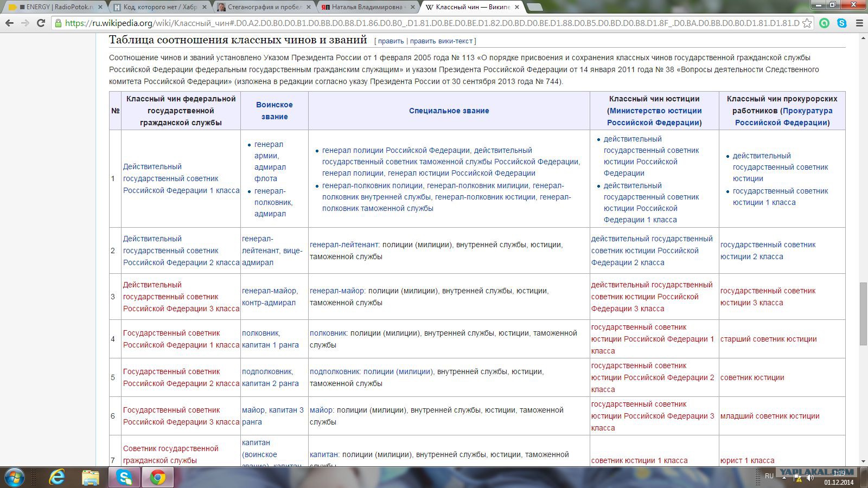Click the vertical page scrollbar thumb

click(863, 313)
